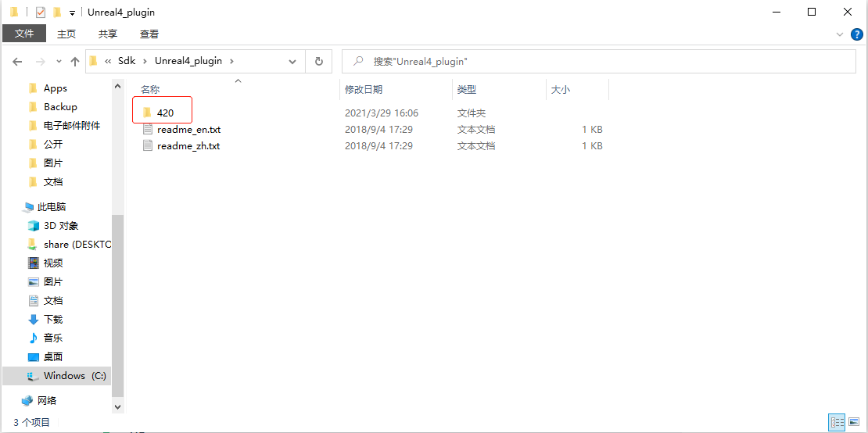868x433 pixels.
Task: Click the magnifier search icon
Action: [359, 62]
